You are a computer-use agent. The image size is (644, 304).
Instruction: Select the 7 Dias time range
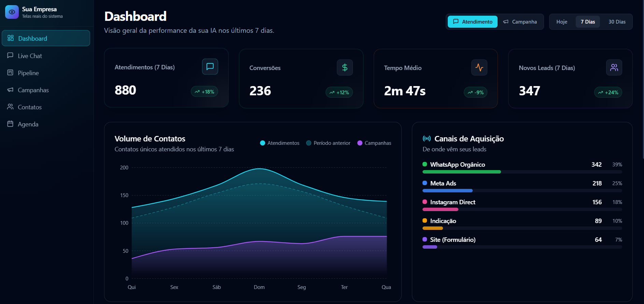coord(588,22)
